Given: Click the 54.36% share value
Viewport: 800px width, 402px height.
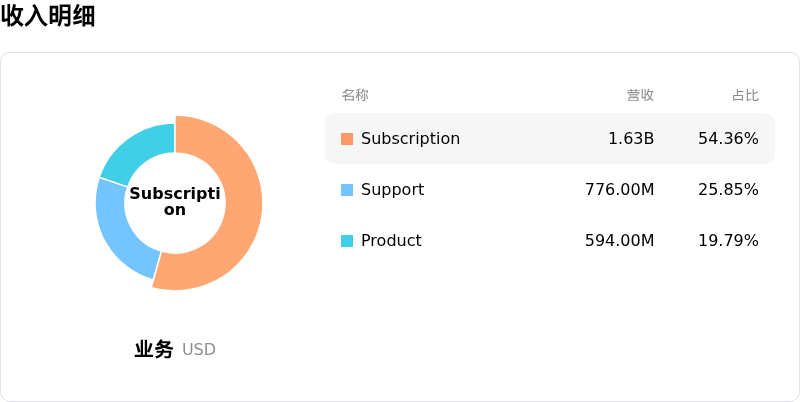Looking at the screenshot, I should (729, 139).
